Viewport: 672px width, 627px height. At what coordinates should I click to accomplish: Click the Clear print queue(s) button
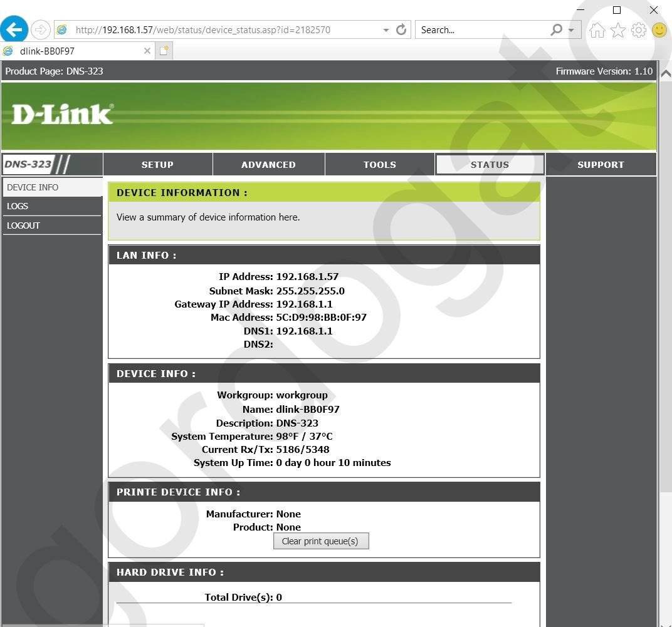[x=321, y=541]
